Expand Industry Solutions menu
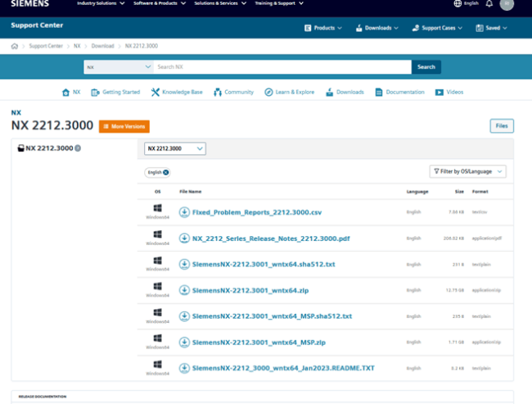Viewport: 532px width, 404px height. click(101, 3)
